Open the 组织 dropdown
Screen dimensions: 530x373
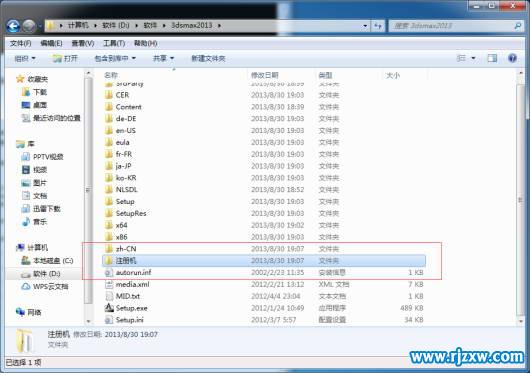coord(25,58)
